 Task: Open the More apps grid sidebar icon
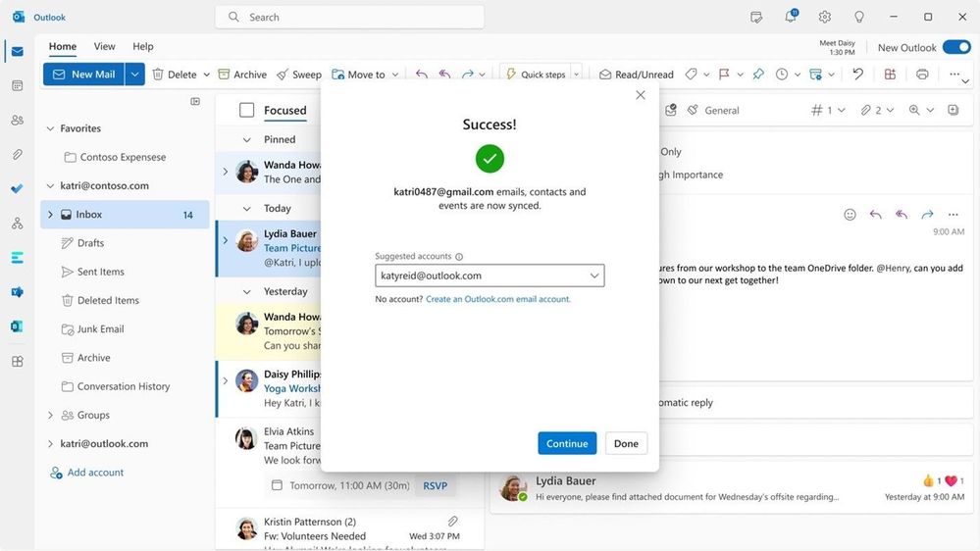pyautogui.click(x=18, y=361)
